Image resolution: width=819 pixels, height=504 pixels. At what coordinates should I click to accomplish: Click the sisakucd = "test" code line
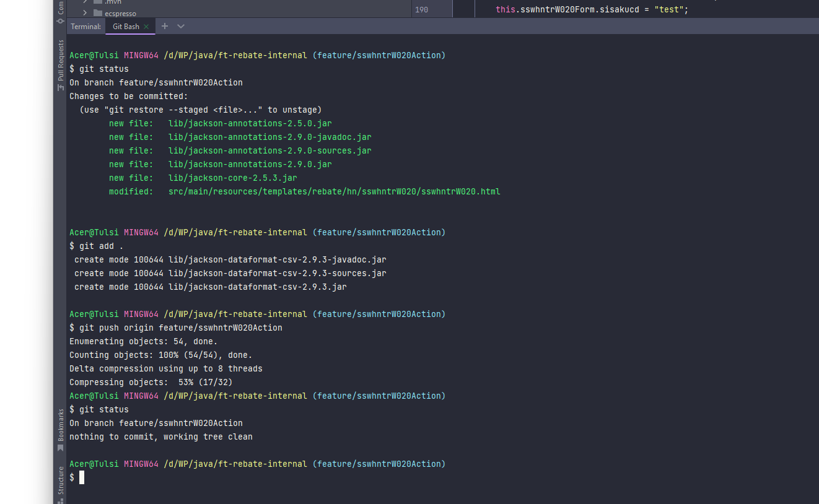[592, 10]
